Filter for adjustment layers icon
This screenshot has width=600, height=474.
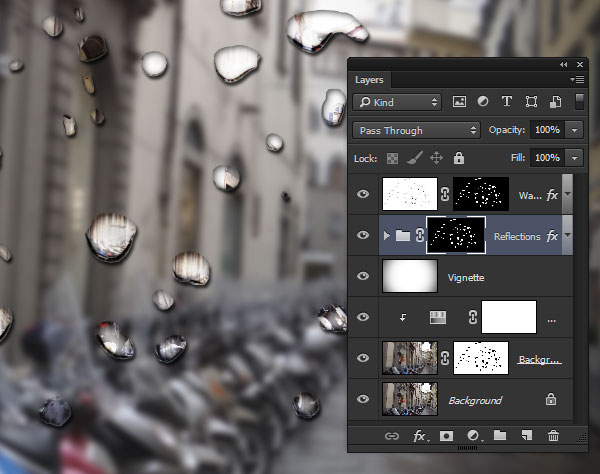[x=483, y=102]
